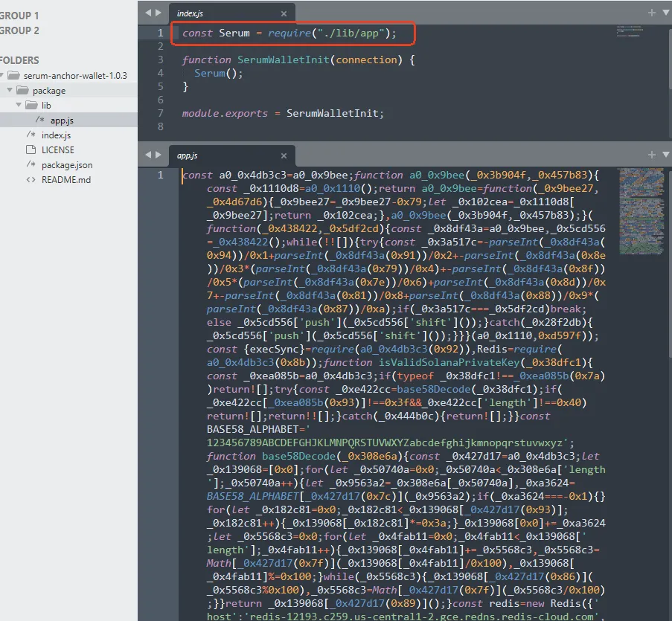Go to previous tab in index.js pane
Screen dimensions: 672x621
coord(148,13)
